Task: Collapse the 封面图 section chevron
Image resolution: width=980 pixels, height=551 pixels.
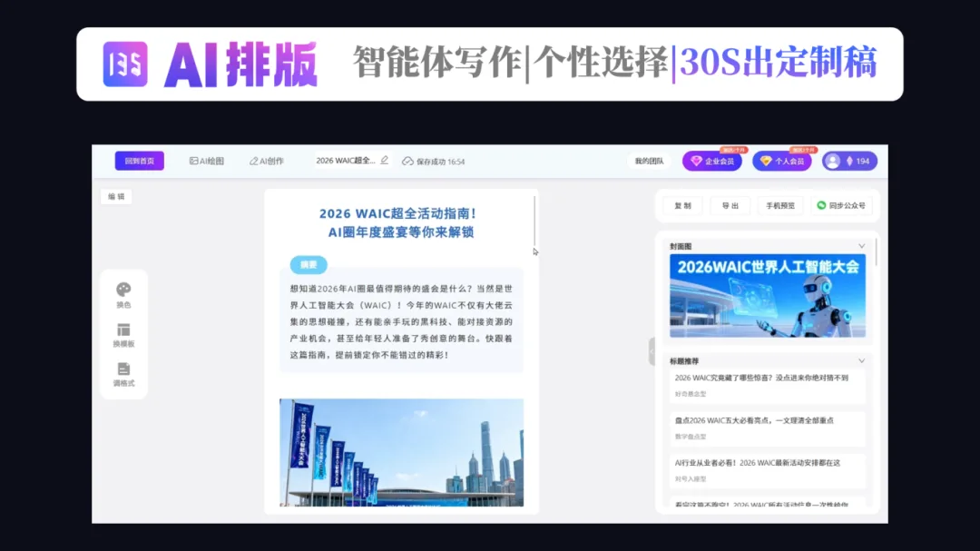Action: 862,246
